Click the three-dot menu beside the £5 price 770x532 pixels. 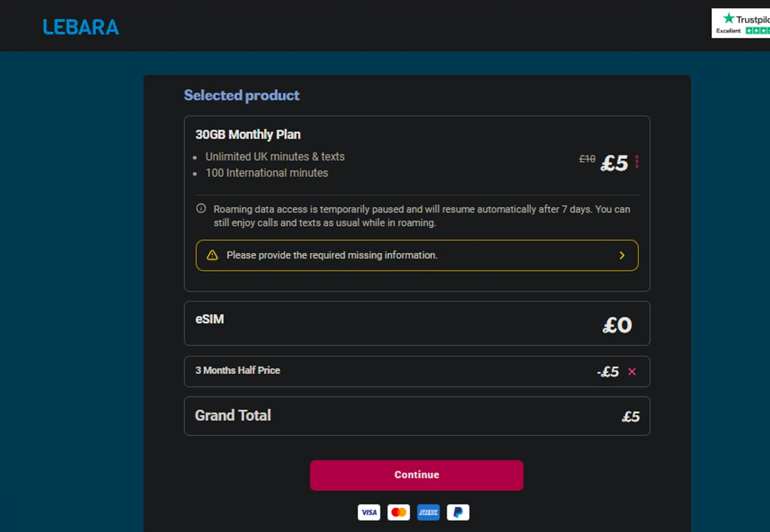[637, 162]
